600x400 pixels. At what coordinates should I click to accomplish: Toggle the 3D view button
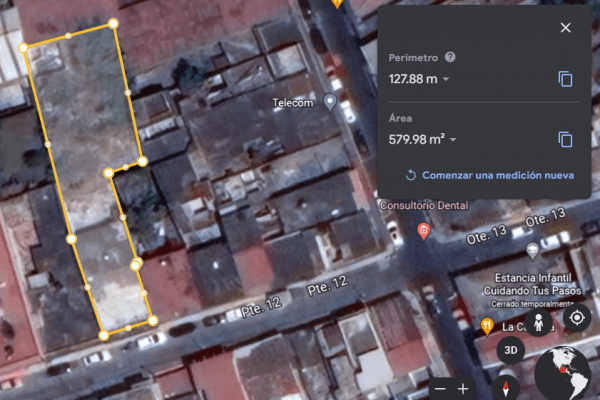(x=511, y=350)
